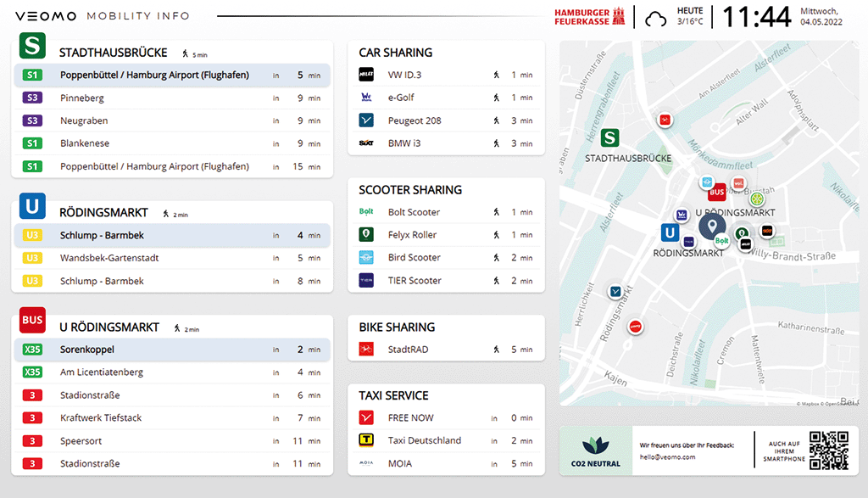Select the MILES icon next to VW ID.3
Screen dimensions: 868x498
tap(366, 74)
